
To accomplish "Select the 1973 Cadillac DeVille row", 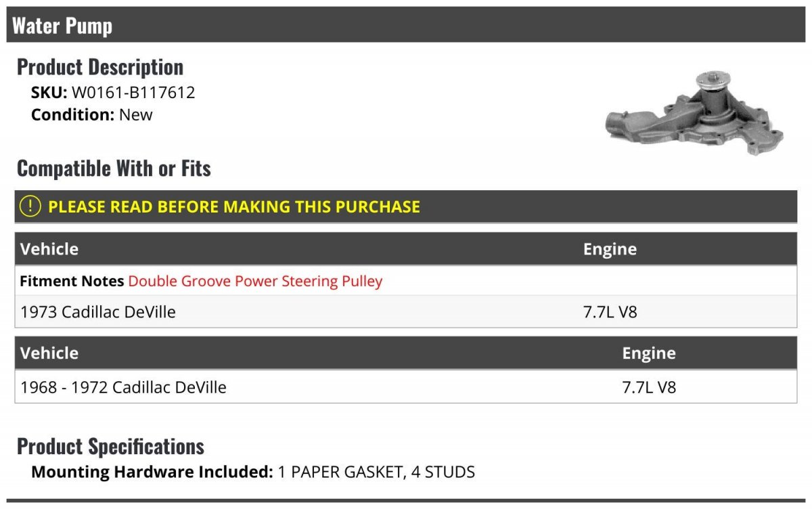I will (98, 312).
